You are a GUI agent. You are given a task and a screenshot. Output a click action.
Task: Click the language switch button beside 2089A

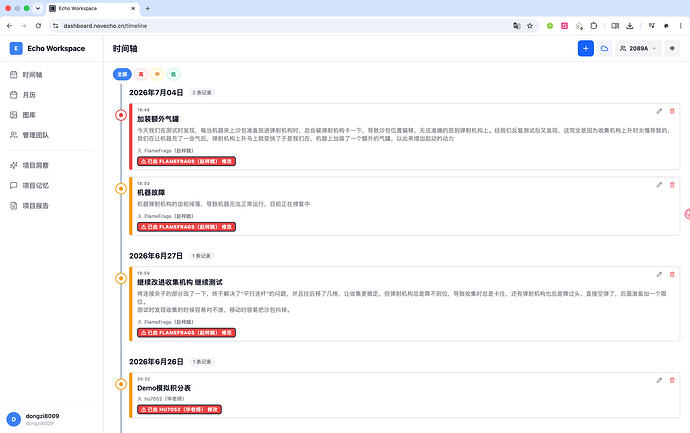coord(672,48)
